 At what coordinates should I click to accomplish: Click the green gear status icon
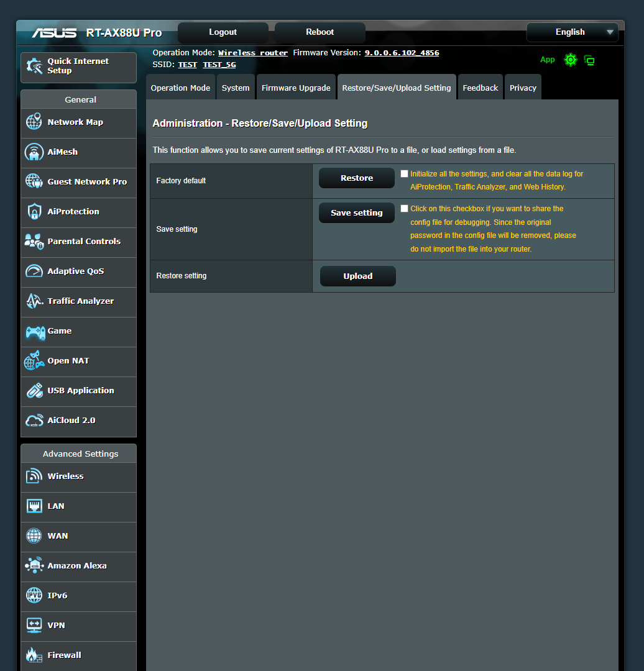click(x=571, y=60)
